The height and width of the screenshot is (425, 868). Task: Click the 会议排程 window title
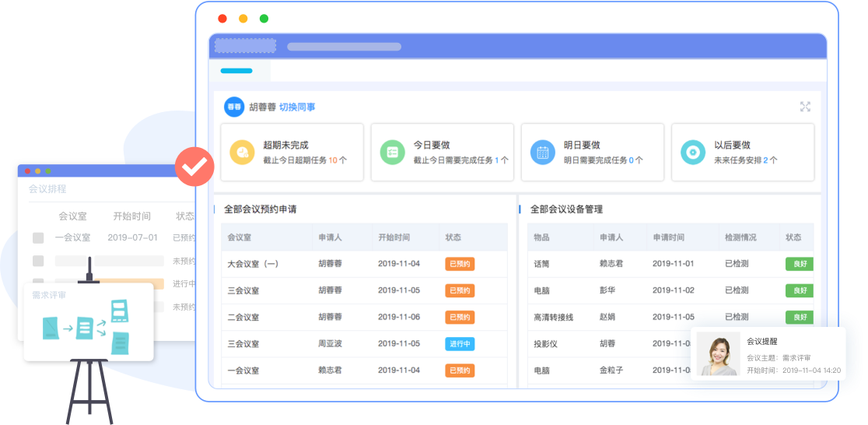coord(47,189)
